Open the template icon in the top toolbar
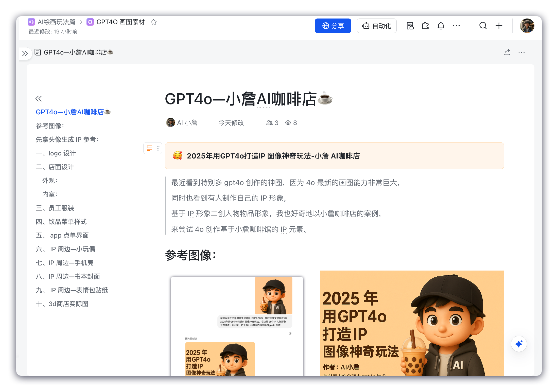 click(410, 26)
